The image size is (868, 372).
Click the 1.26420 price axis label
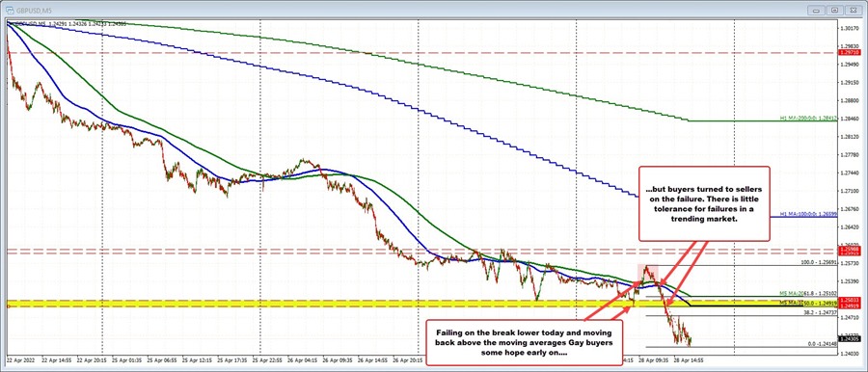(x=850, y=227)
